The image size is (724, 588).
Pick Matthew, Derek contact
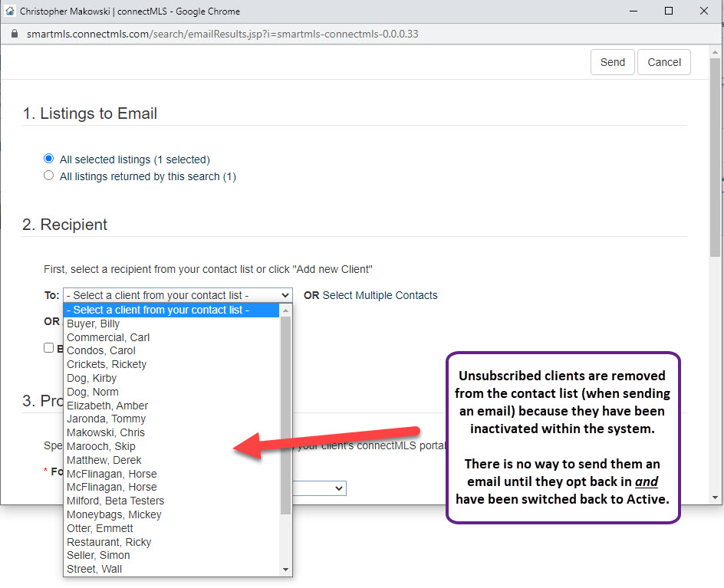pos(171,460)
